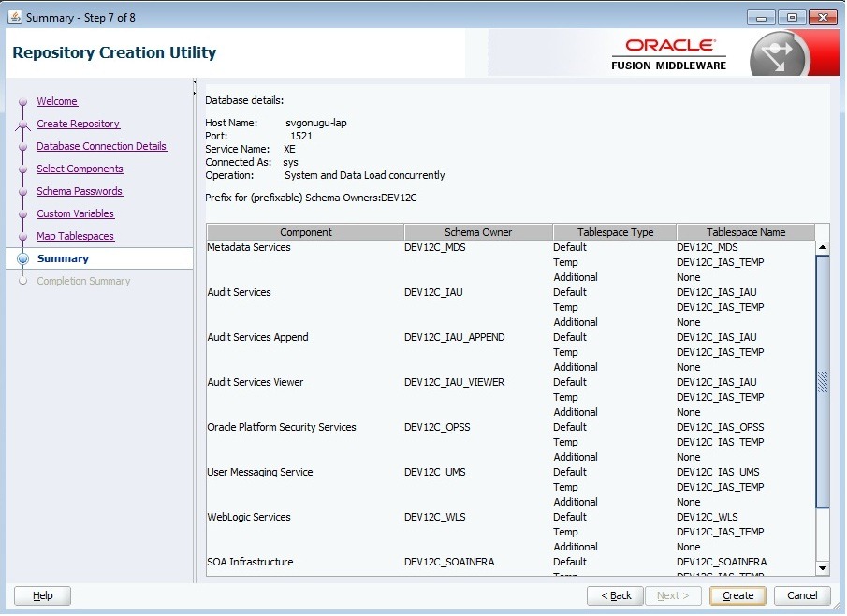Click the panel collapse arrow on the divider

(x=195, y=82)
